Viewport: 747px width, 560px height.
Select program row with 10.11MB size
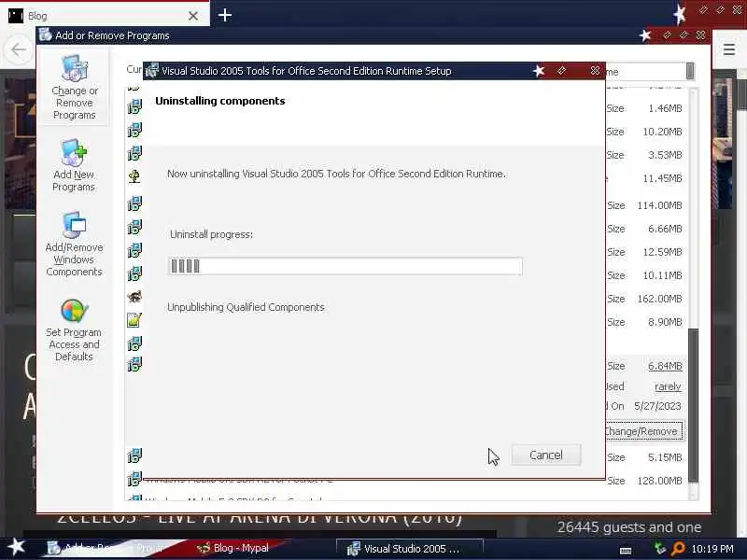pyautogui.click(x=407, y=275)
